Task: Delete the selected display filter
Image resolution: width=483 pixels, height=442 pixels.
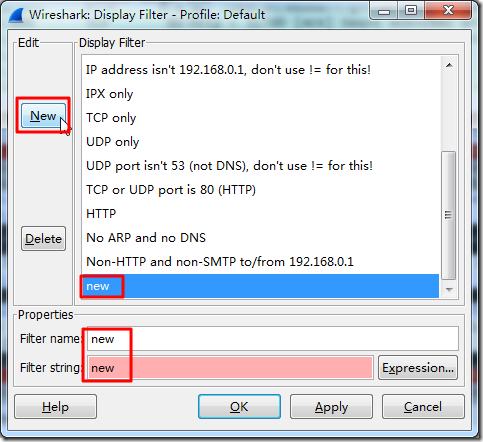Action: tap(43, 239)
